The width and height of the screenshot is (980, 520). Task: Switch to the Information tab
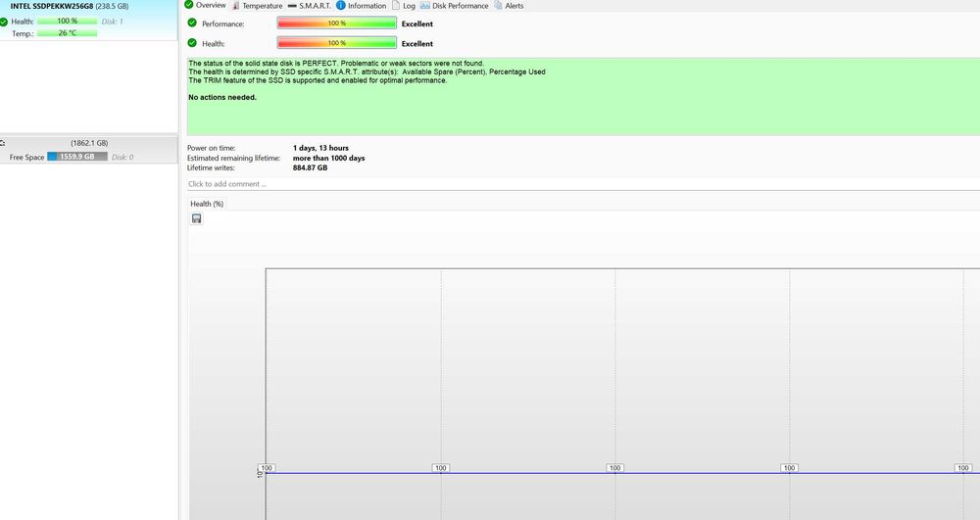pos(362,6)
